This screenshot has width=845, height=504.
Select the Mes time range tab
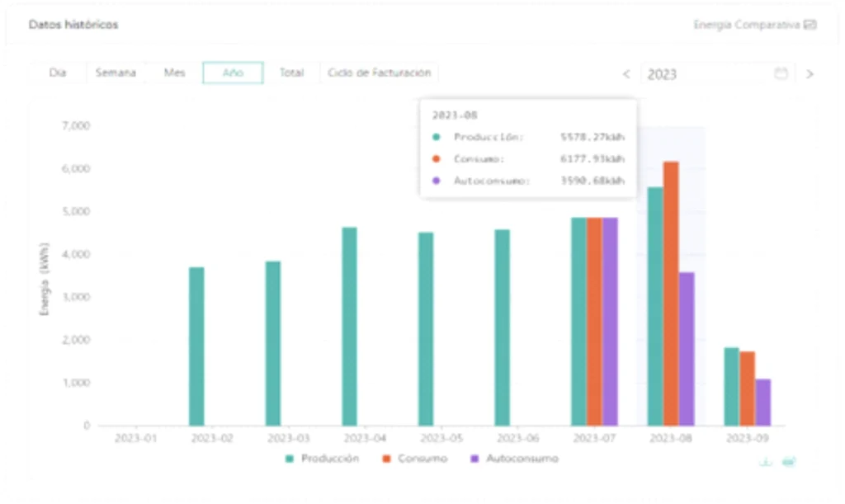[174, 73]
